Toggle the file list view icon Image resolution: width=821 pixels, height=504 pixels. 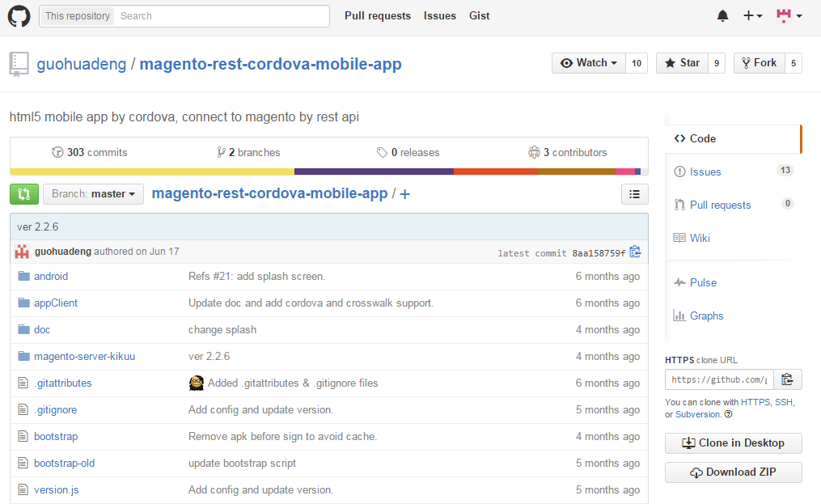pos(635,194)
